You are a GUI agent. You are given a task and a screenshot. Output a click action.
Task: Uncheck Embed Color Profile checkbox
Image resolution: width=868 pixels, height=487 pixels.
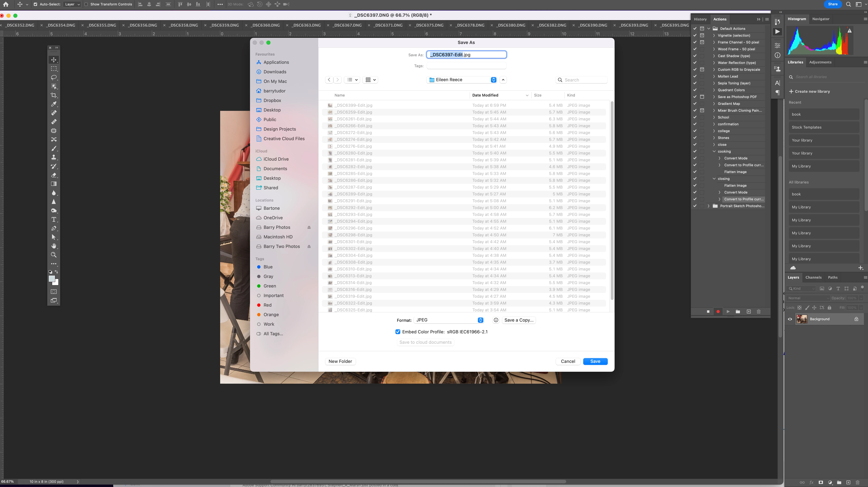[x=398, y=332]
